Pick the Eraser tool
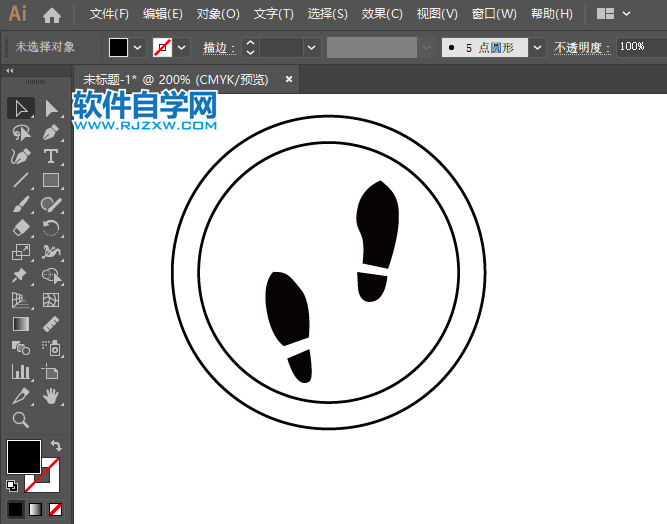667x524 pixels. coord(20,228)
